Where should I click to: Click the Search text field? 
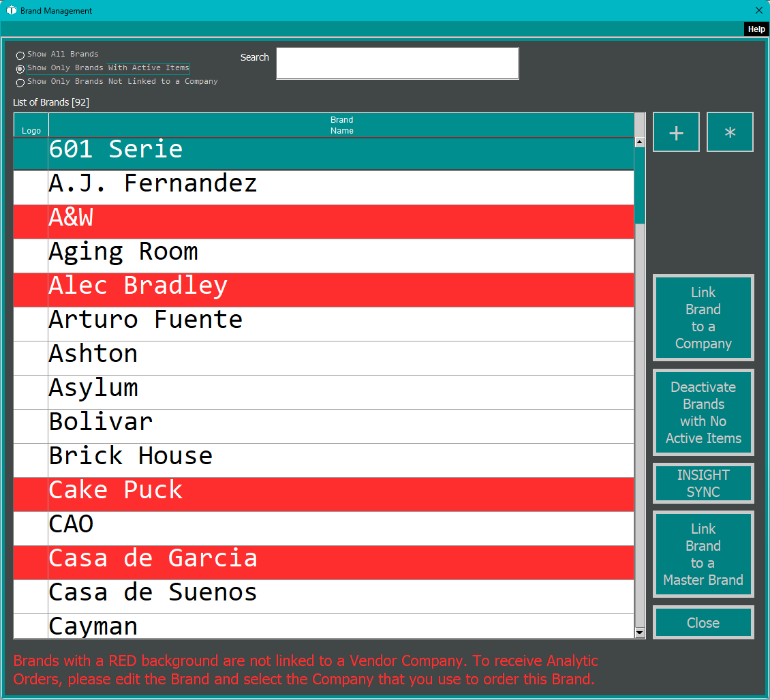coord(397,63)
